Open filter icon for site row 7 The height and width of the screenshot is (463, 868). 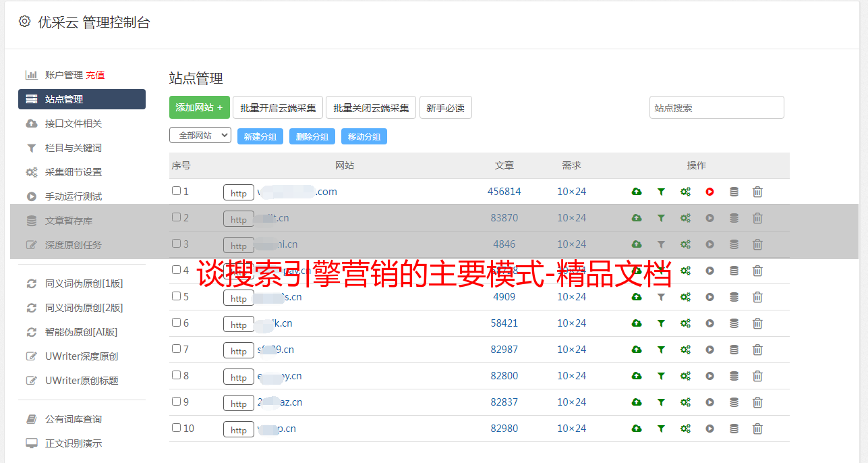click(x=661, y=350)
